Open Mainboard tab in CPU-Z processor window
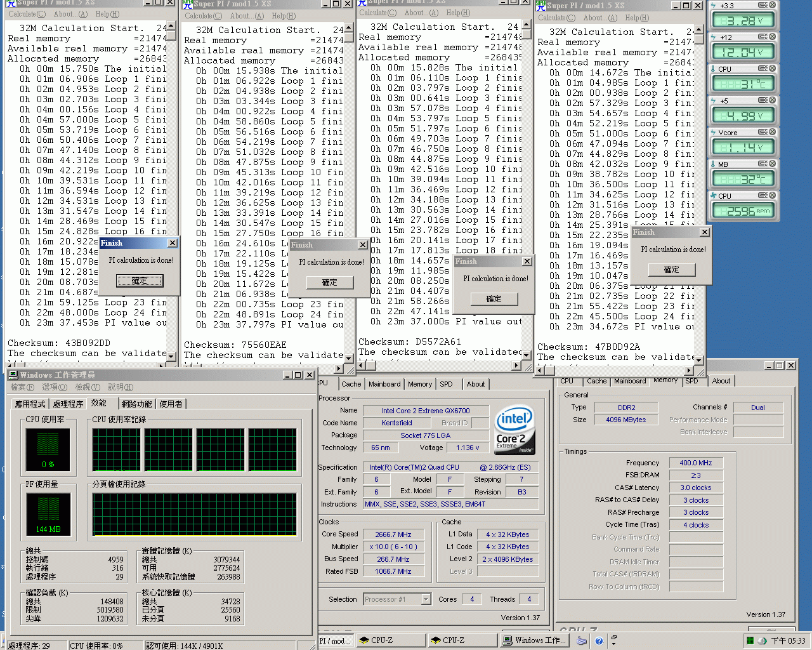Screen dimensions: 812x650 click(384, 384)
